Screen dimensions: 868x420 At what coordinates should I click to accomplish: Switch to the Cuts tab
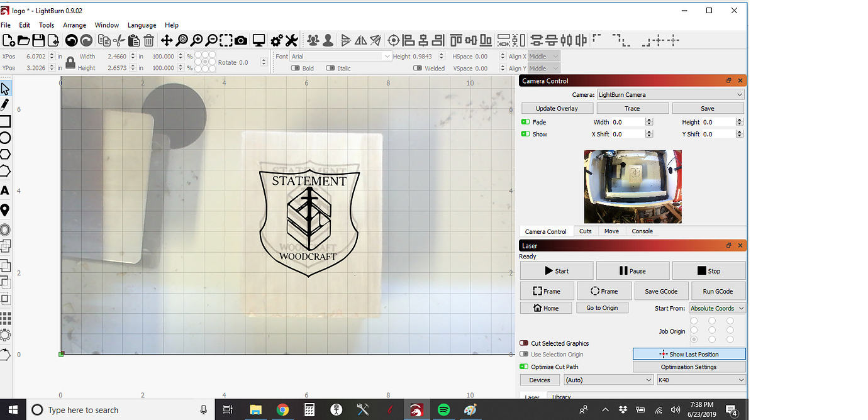(586, 231)
